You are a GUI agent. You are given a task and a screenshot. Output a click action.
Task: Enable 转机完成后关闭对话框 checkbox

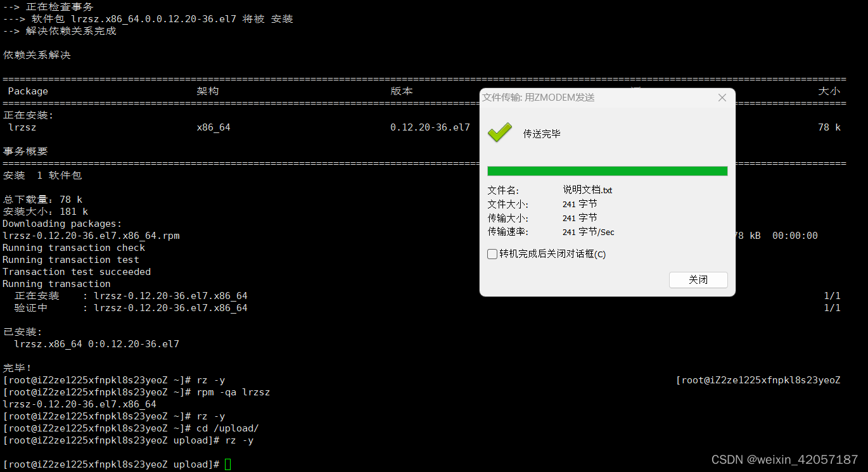(x=492, y=254)
